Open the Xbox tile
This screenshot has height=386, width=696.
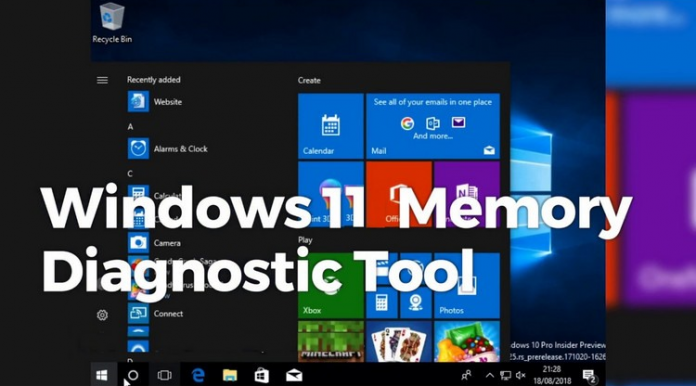pyautogui.click(x=331, y=285)
